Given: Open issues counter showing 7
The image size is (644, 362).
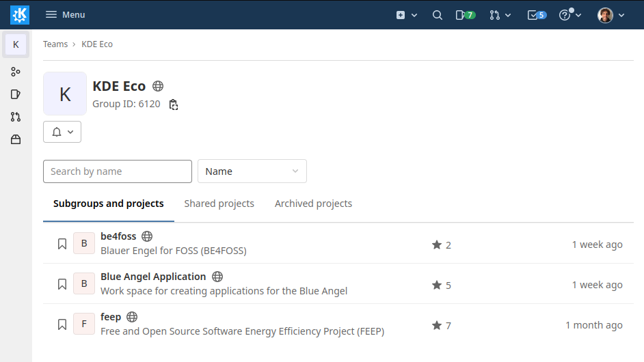Looking at the screenshot, I should pyautogui.click(x=465, y=15).
